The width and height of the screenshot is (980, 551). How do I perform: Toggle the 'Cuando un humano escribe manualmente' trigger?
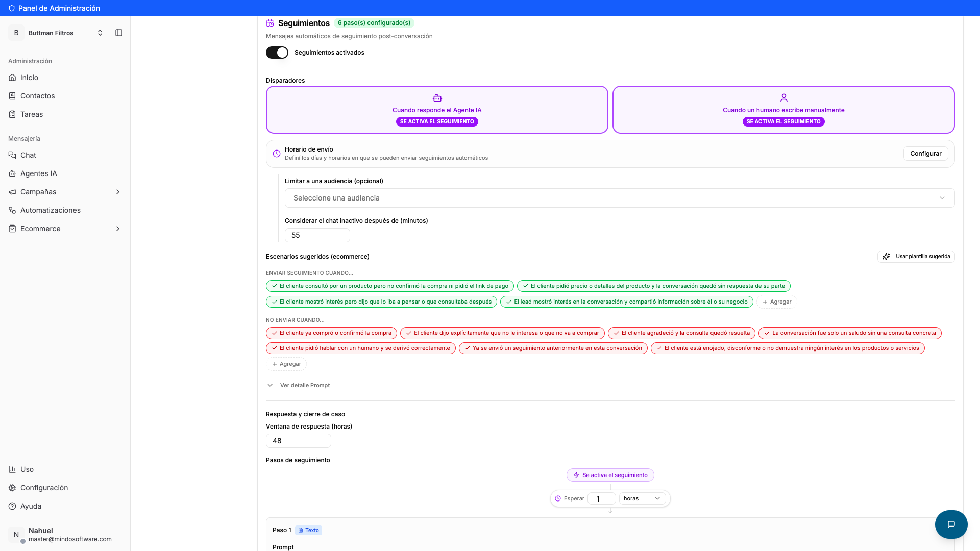pos(783,110)
